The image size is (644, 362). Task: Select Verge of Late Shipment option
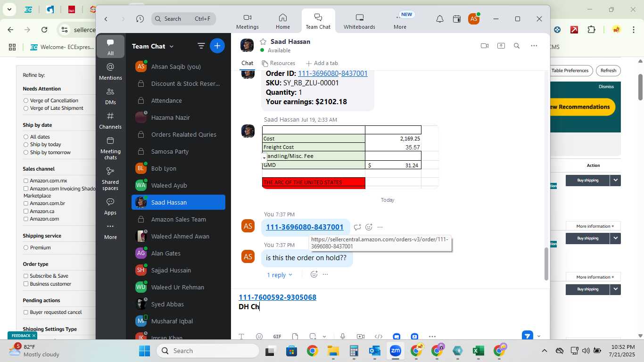pos(26,108)
